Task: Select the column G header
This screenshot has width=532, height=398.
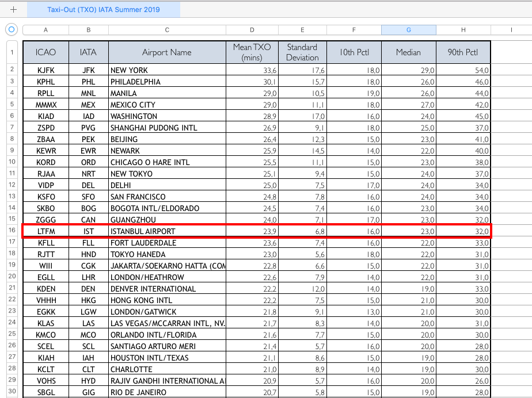Action: (408, 30)
